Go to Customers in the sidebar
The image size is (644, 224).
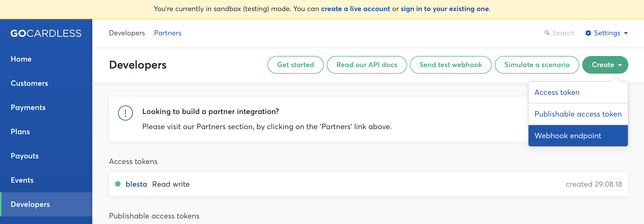(x=29, y=83)
